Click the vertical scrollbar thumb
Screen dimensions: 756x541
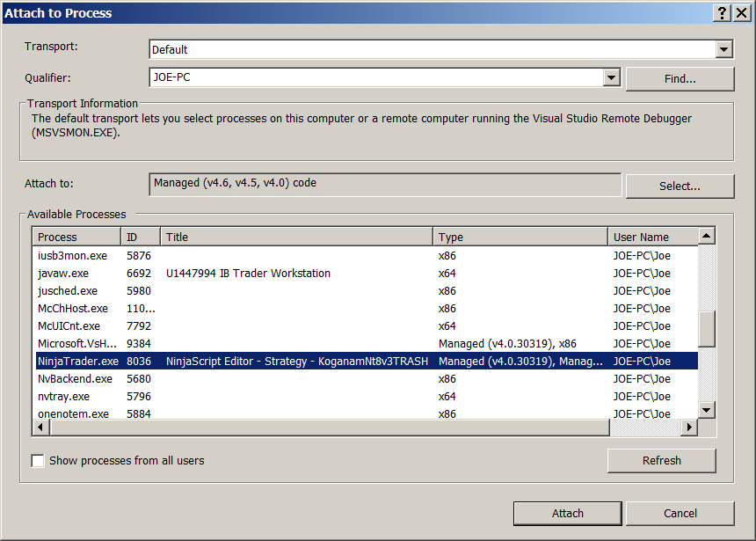[x=707, y=329]
